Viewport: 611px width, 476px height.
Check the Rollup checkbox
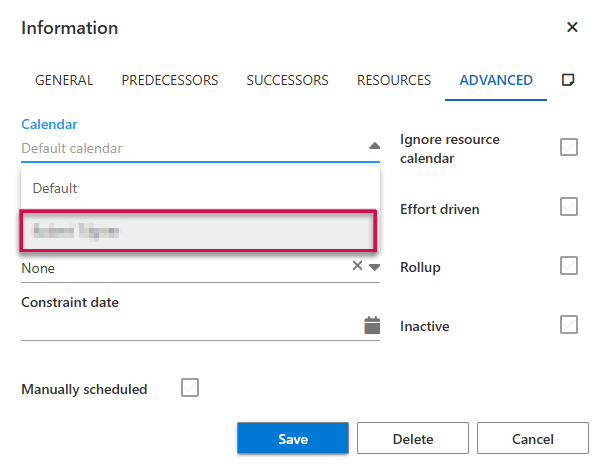pyautogui.click(x=569, y=266)
